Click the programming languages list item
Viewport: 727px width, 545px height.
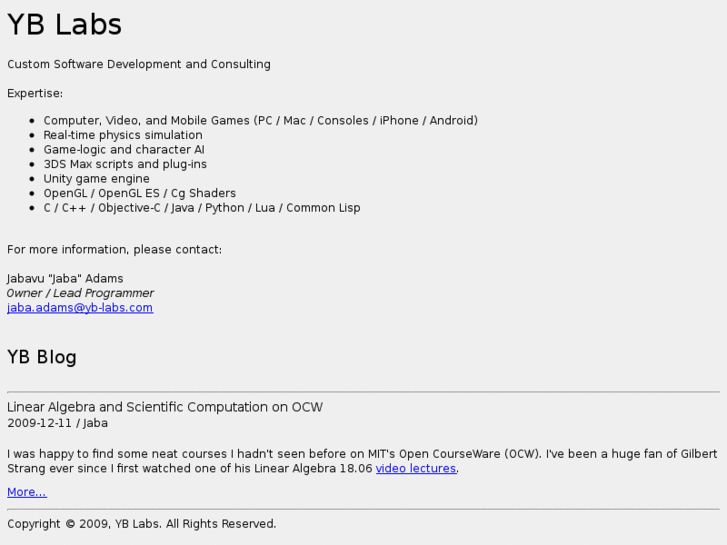202,208
